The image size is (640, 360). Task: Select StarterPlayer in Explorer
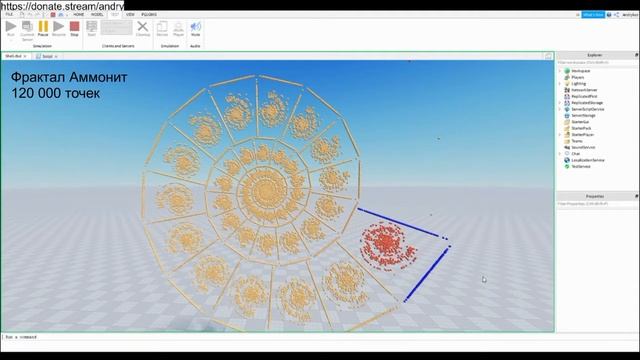click(x=582, y=135)
